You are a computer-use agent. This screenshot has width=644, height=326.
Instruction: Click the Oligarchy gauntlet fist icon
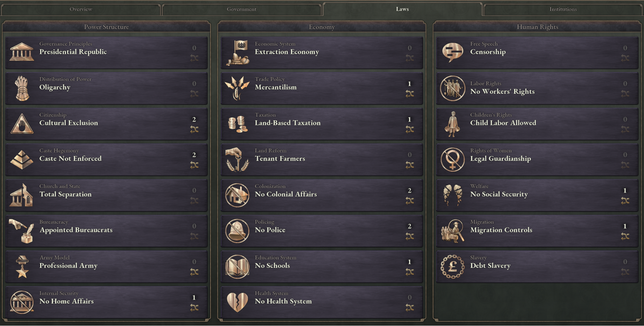[22, 88]
